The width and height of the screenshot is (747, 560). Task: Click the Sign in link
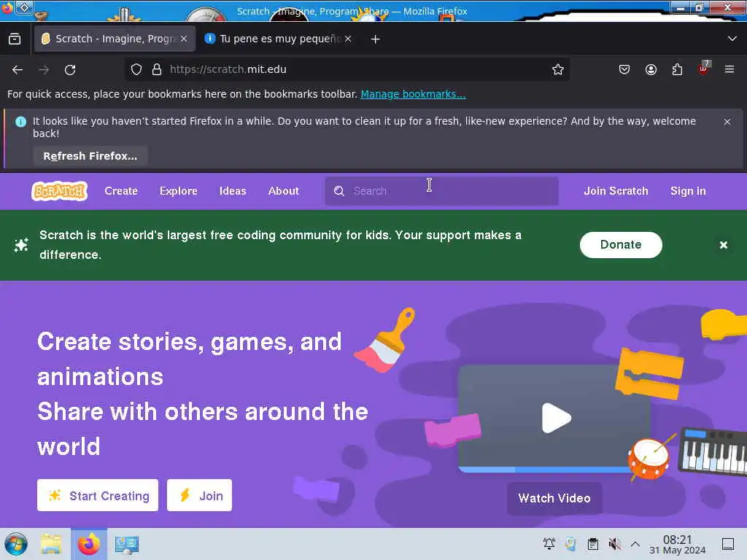(x=688, y=191)
